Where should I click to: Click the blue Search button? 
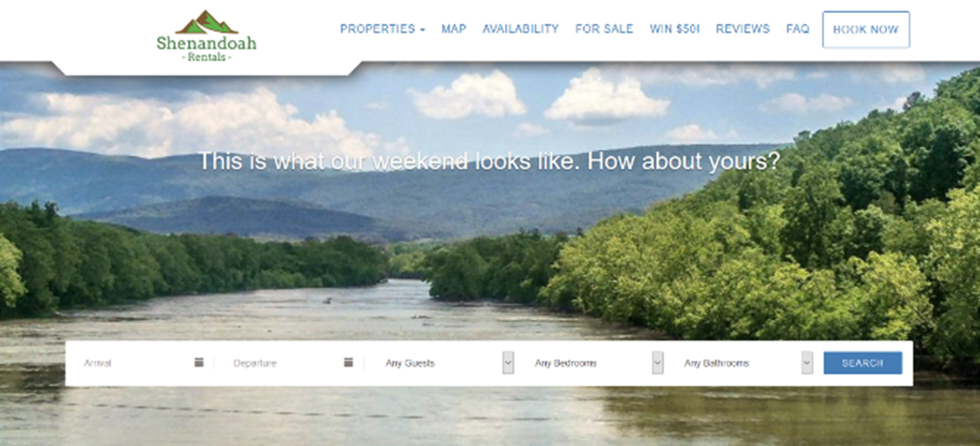coord(863,363)
